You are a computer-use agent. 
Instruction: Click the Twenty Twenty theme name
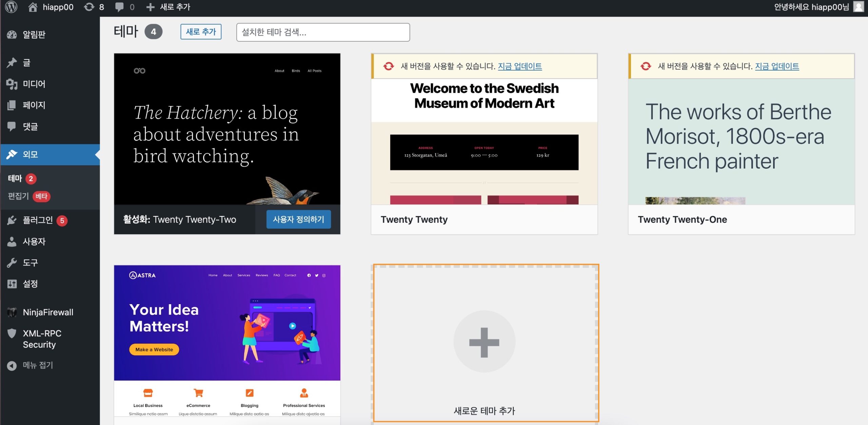(414, 220)
